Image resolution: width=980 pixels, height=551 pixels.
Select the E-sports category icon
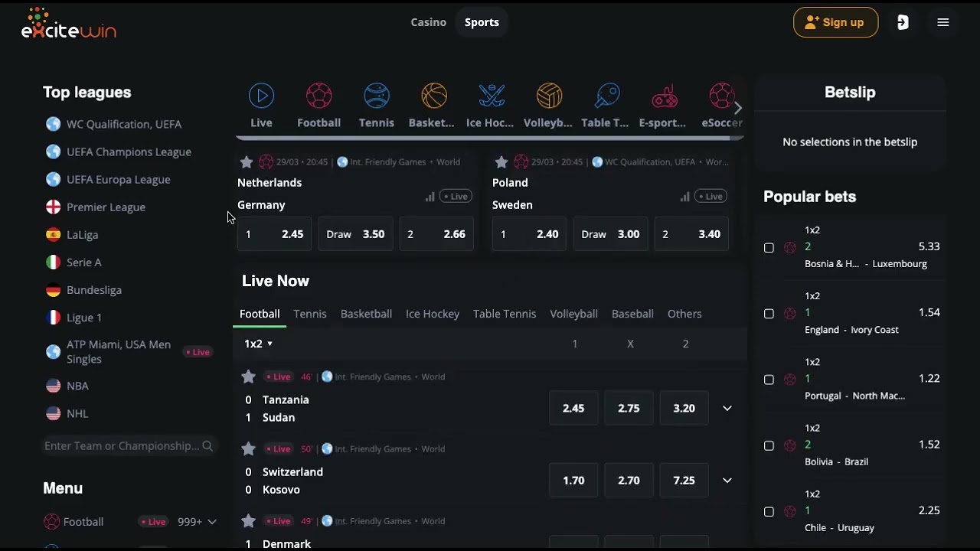tap(664, 96)
